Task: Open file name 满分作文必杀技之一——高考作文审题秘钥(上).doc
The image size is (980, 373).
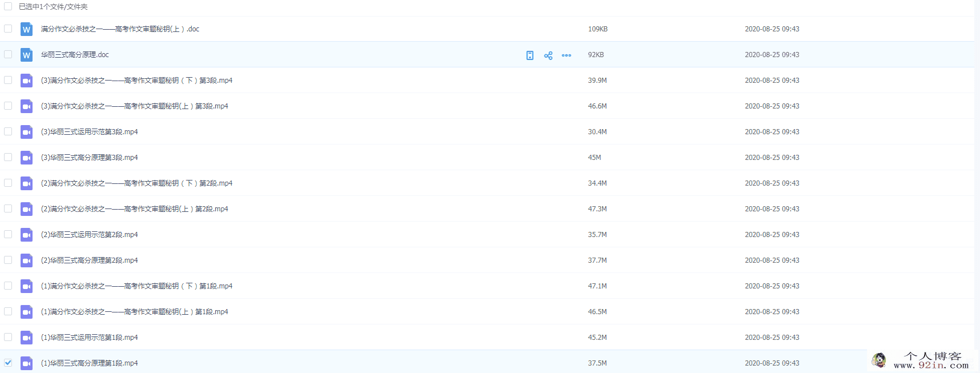Action: point(120,29)
